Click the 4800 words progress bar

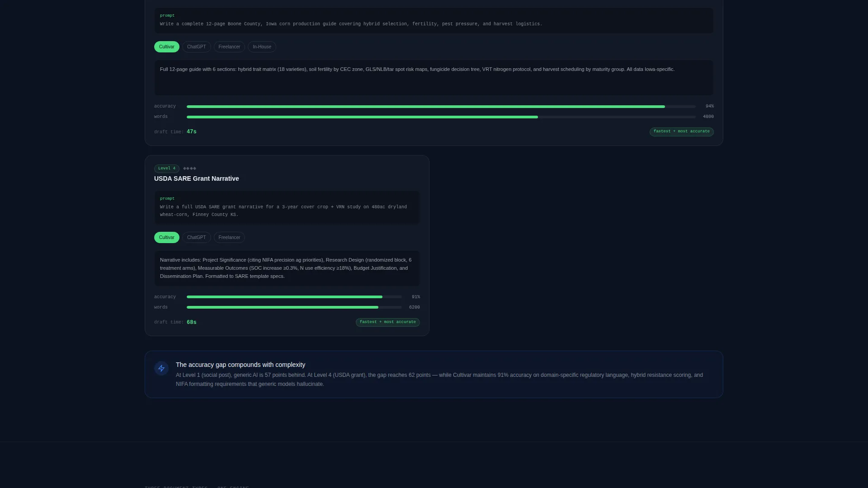(441, 117)
